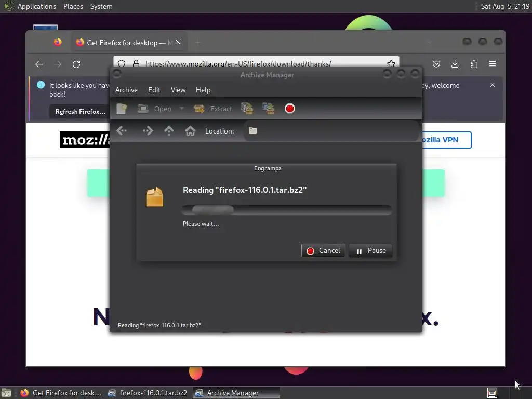Click the workspace switcher icon in bottom panel

(492, 393)
